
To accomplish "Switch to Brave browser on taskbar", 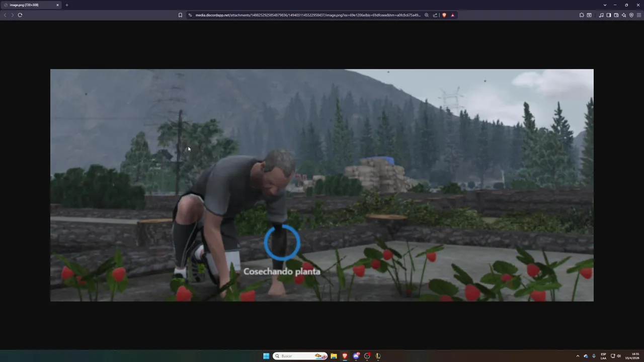I will [x=345, y=356].
